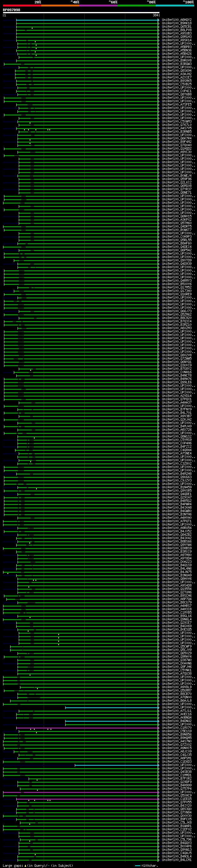The height and width of the screenshot is (868, 197).
Task: Select hit label UniRef100_Q8S694
Action: [x=177, y=71]
